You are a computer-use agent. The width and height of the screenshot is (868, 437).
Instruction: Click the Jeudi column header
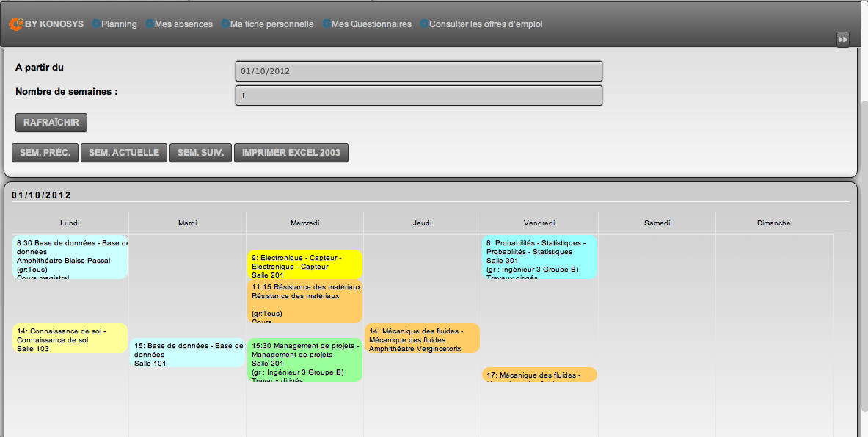click(423, 223)
